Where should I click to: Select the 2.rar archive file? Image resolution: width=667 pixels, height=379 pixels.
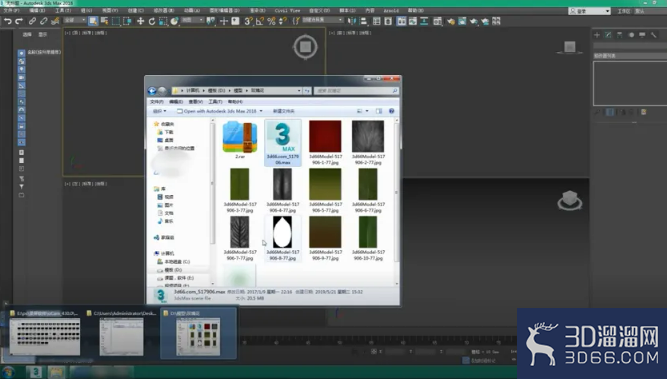pos(240,140)
